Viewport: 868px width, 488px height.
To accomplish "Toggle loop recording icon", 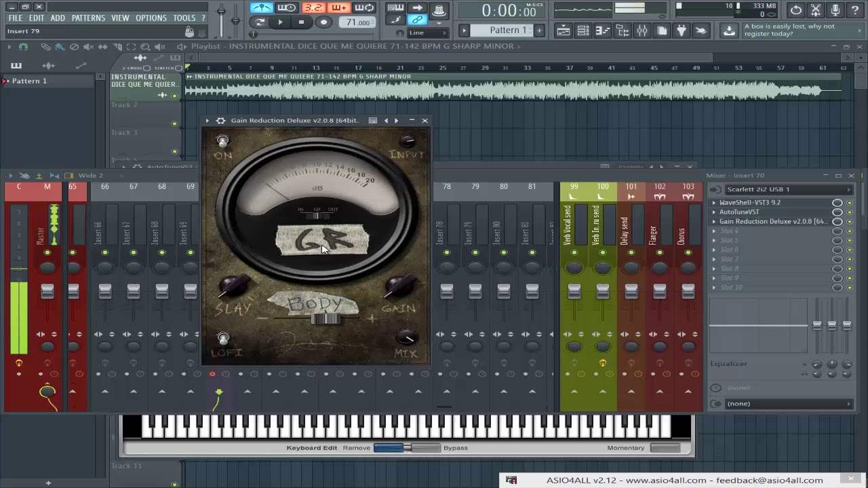I will [x=364, y=8].
